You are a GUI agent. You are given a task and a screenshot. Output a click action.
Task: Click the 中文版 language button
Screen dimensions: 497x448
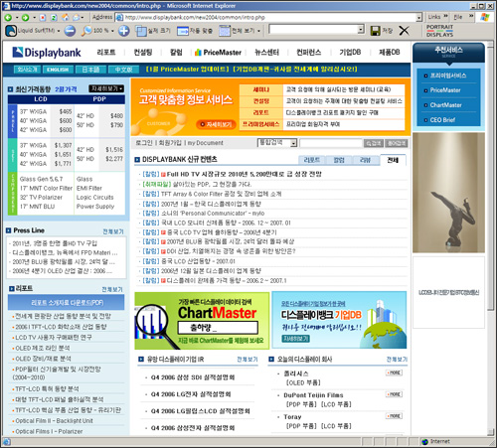coord(123,70)
